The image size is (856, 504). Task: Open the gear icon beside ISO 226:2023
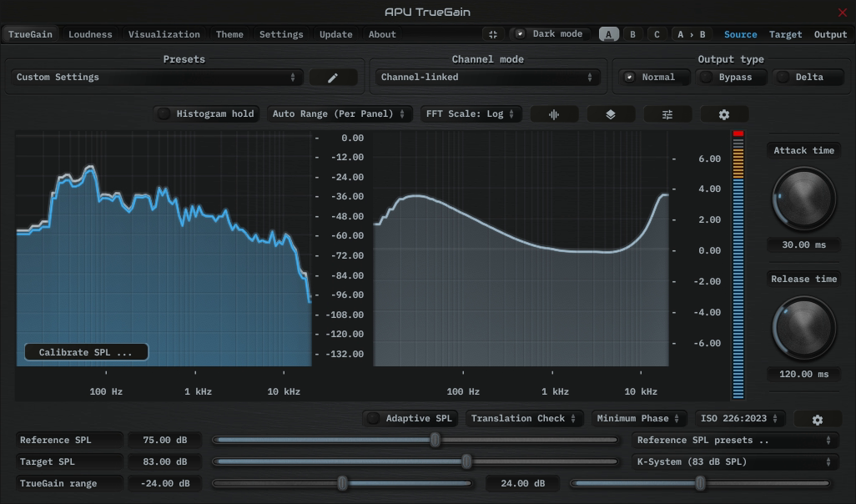[818, 420]
